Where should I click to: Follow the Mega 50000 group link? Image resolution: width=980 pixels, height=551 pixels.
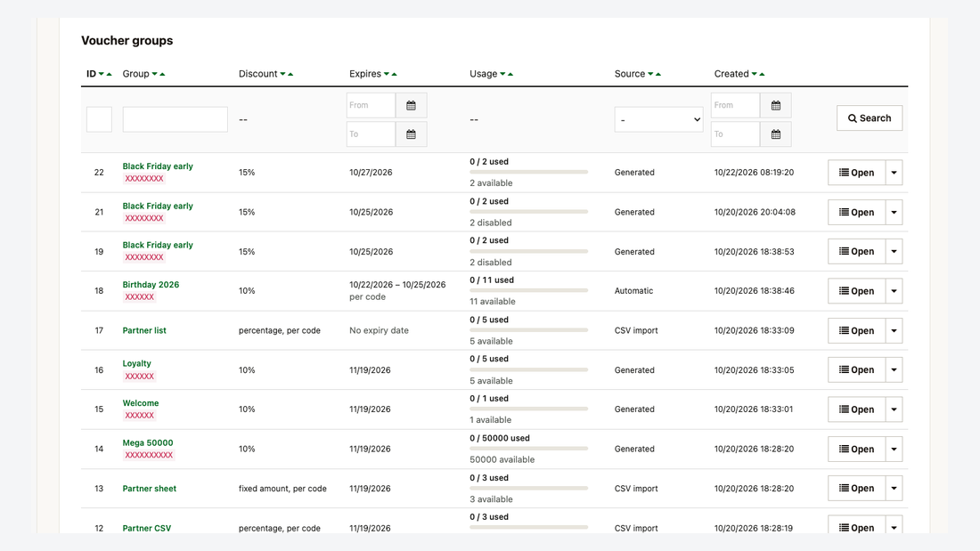pos(148,442)
